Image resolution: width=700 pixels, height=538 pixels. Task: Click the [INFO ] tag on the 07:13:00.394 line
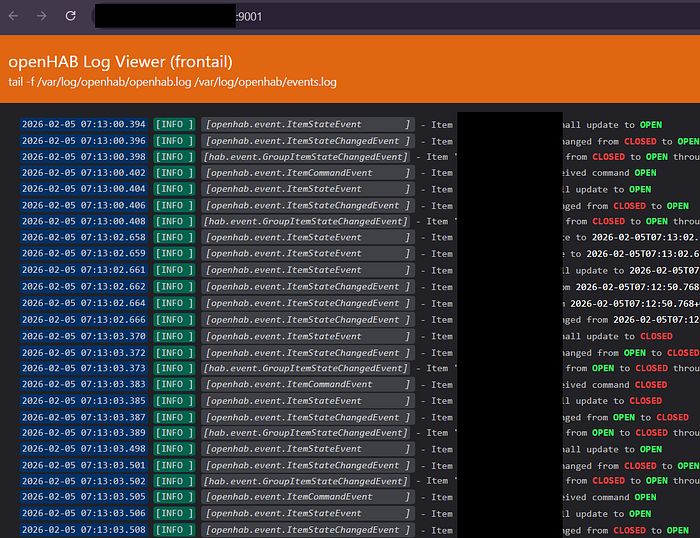[x=174, y=124]
